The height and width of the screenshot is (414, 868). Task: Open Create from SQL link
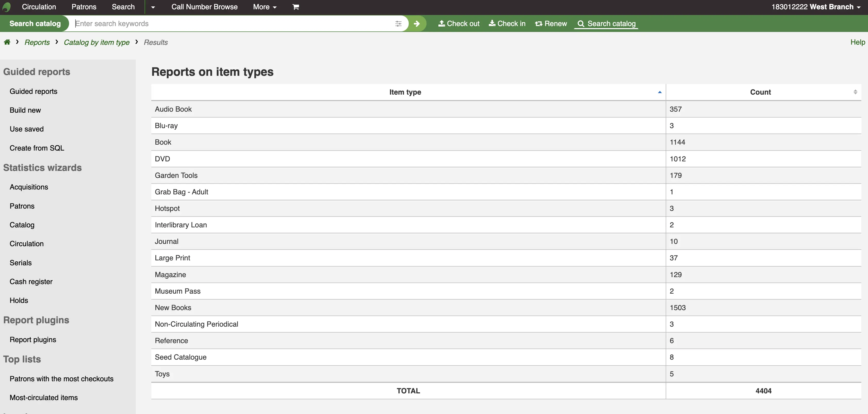click(37, 148)
